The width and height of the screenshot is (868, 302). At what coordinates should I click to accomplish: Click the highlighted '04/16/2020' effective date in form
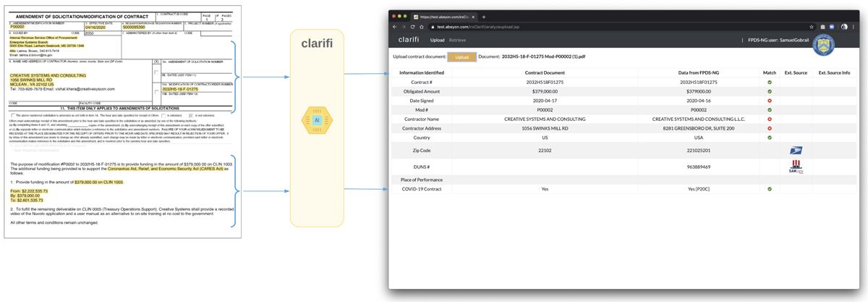pyautogui.click(x=95, y=27)
